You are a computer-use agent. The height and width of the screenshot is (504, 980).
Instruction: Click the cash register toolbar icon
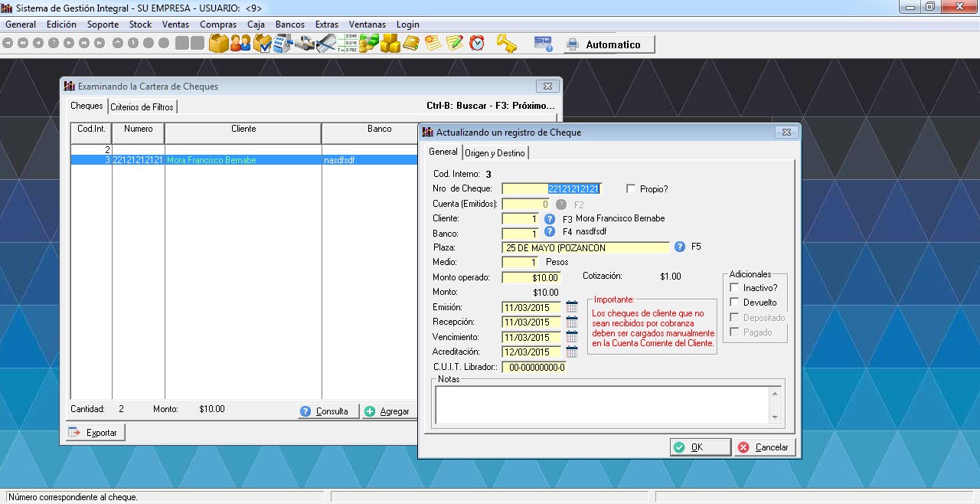click(283, 44)
